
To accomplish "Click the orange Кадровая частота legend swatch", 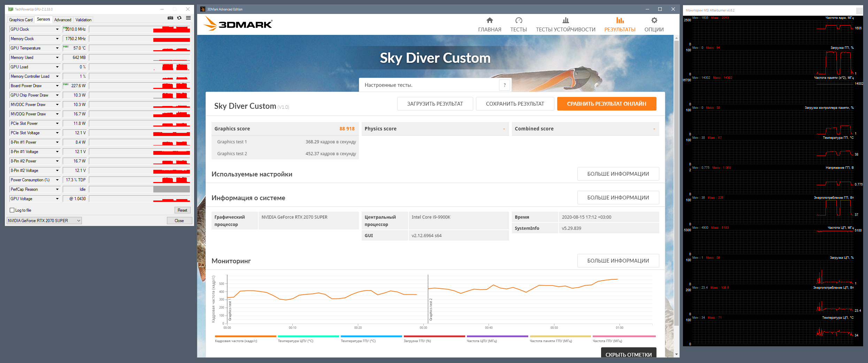I will [246, 336].
